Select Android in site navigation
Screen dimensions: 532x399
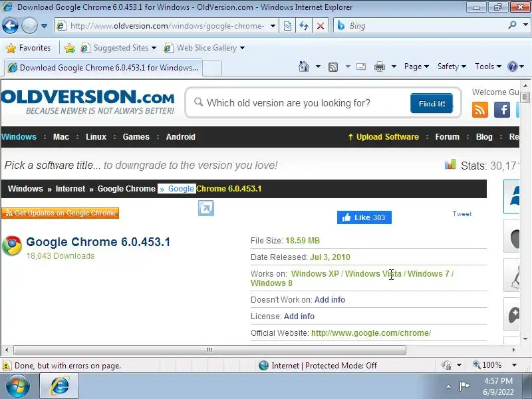[x=180, y=137]
